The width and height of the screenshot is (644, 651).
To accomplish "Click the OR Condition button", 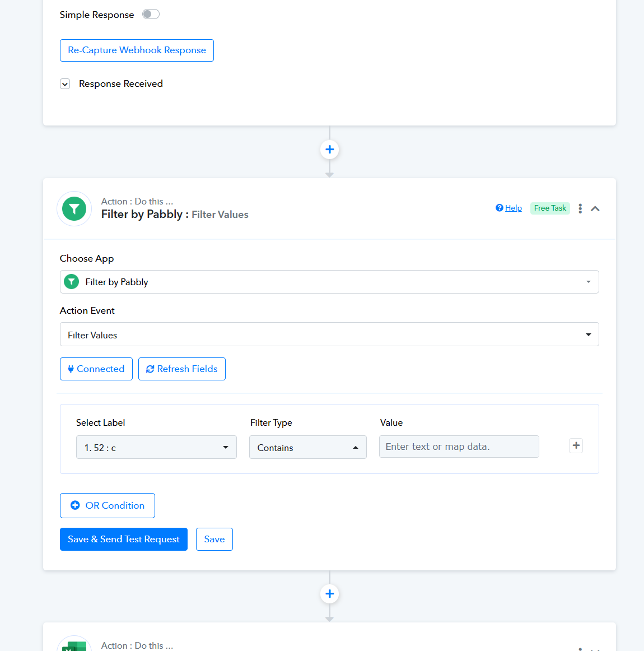I will 108,505.
